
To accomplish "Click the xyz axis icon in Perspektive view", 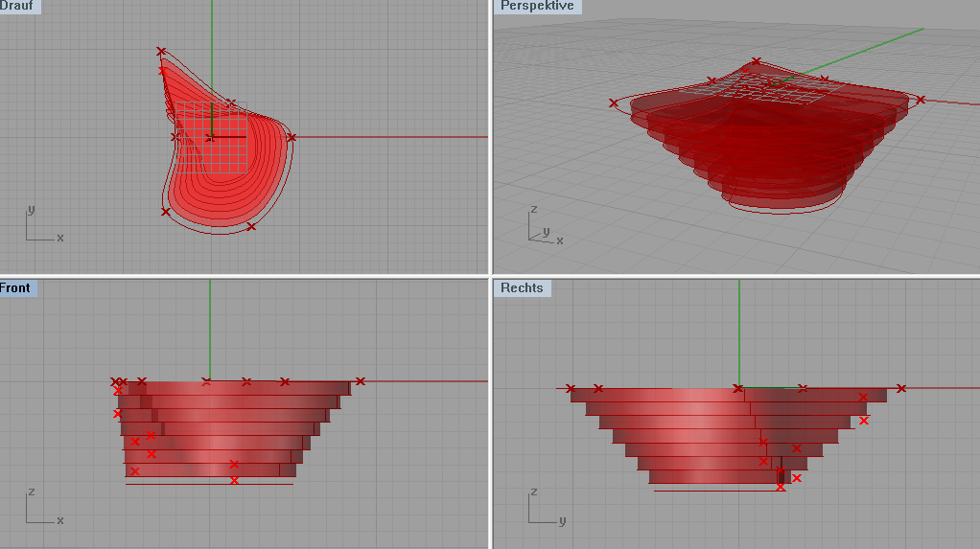I will (545, 225).
